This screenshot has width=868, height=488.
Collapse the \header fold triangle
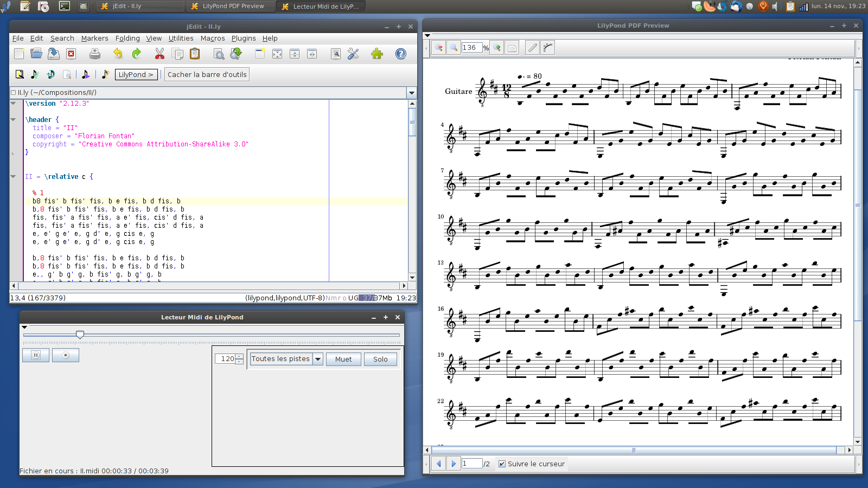pyautogui.click(x=14, y=119)
